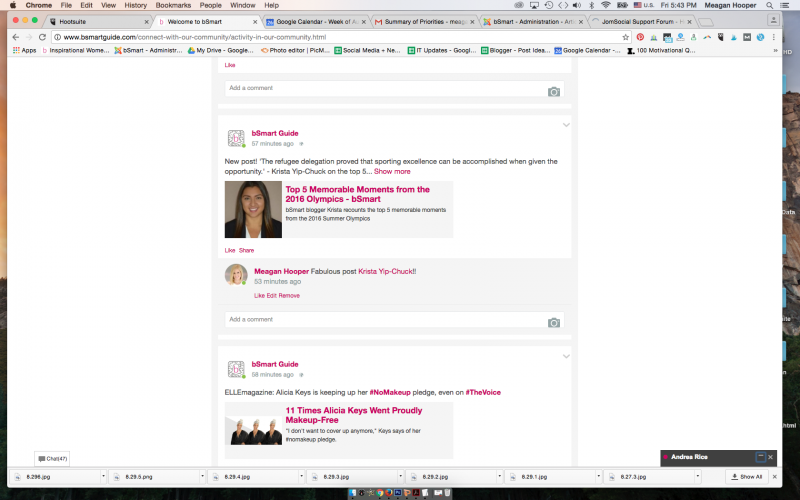The image size is (800, 500).
Task: Open Time Machine icon in menu bar
Action: 548,5
